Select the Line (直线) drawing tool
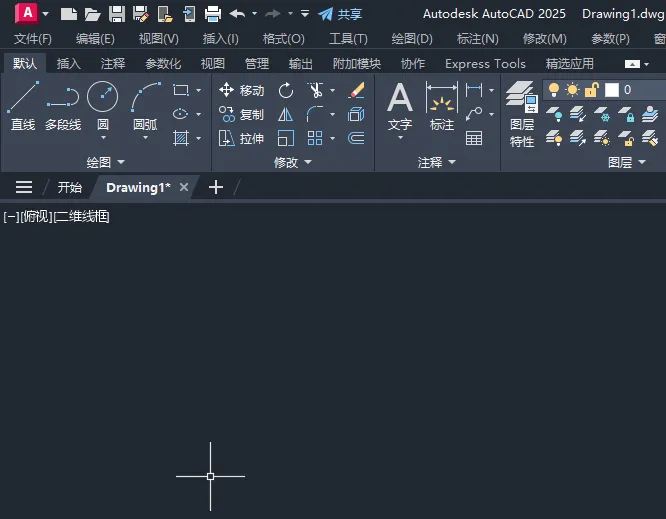 pos(23,106)
